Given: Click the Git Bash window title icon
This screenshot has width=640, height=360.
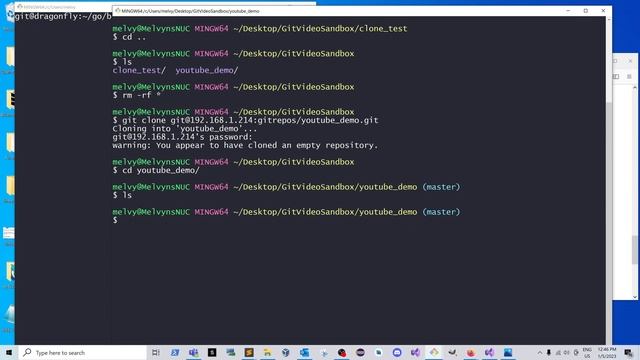Looking at the screenshot, I should (117, 11).
